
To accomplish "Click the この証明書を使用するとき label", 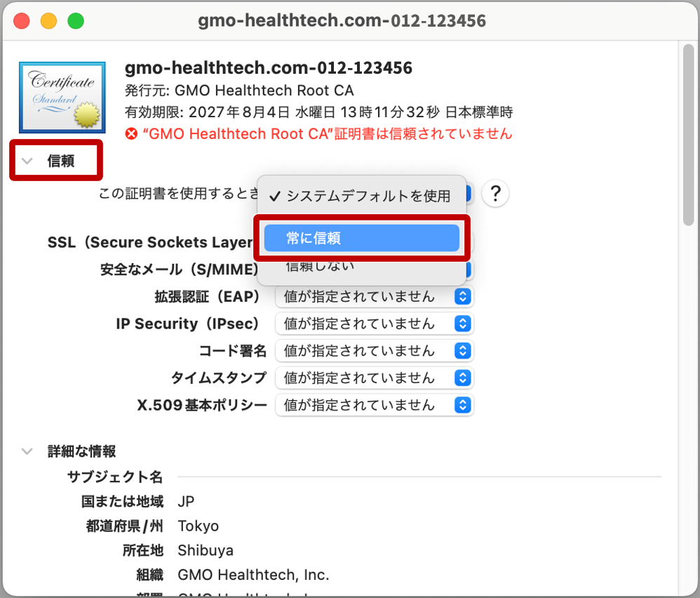I will coord(179,194).
